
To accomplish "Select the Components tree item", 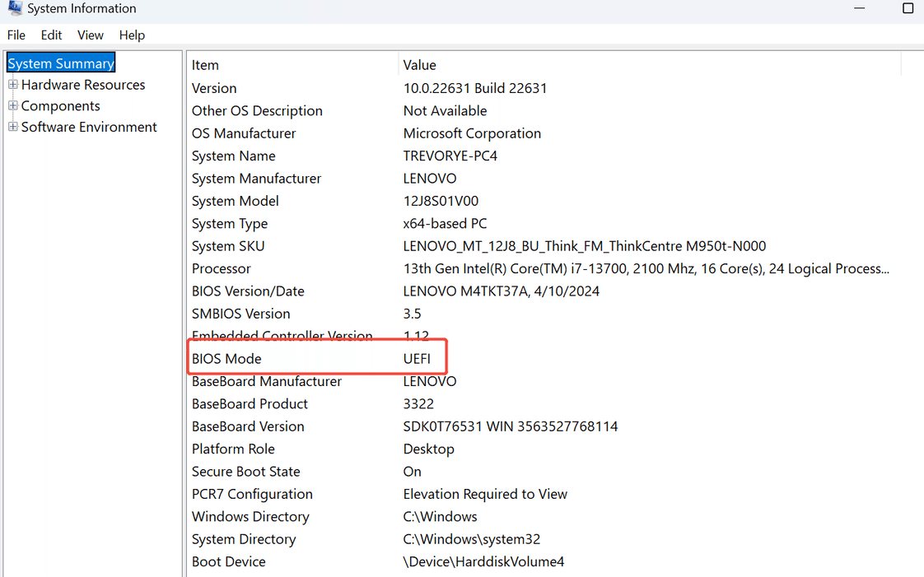I will click(x=61, y=106).
